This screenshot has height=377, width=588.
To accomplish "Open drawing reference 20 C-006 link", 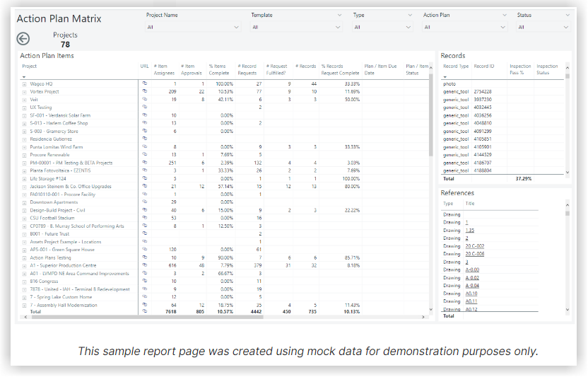I will point(475,254).
